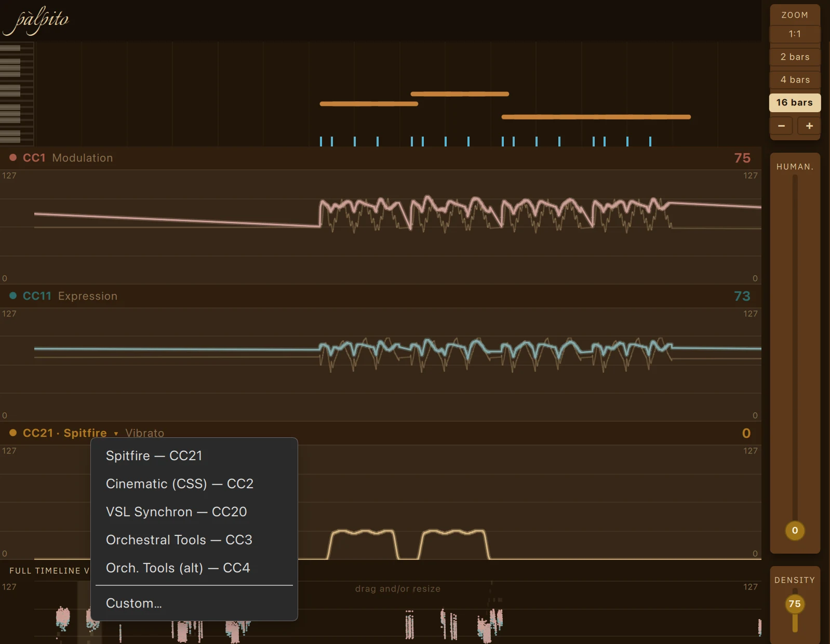Click the ZOOM panel heading
The width and height of the screenshot is (830, 644).
tap(795, 15)
